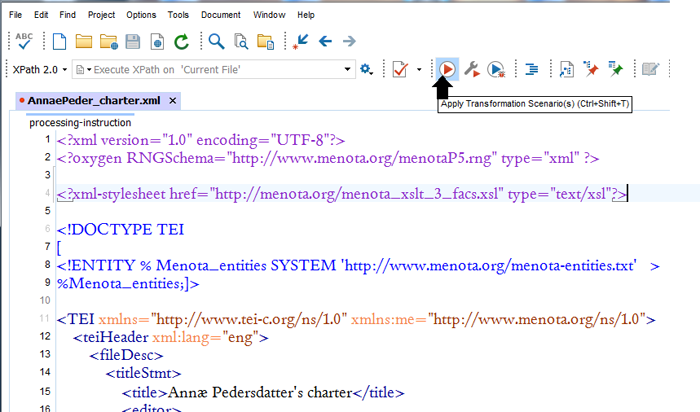Click the Save floppy disk icon
700x412 pixels.
pyautogui.click(x=133, y=41)
